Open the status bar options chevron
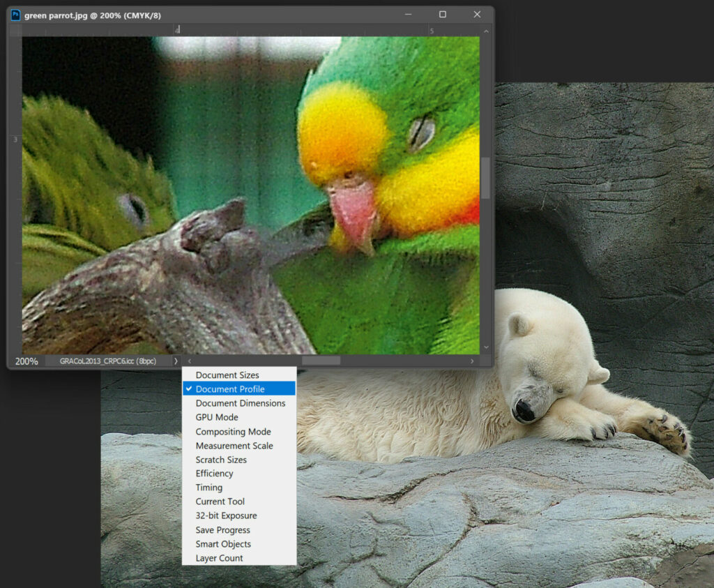This screenshot has height=588, width=714. tap(176, 361)
